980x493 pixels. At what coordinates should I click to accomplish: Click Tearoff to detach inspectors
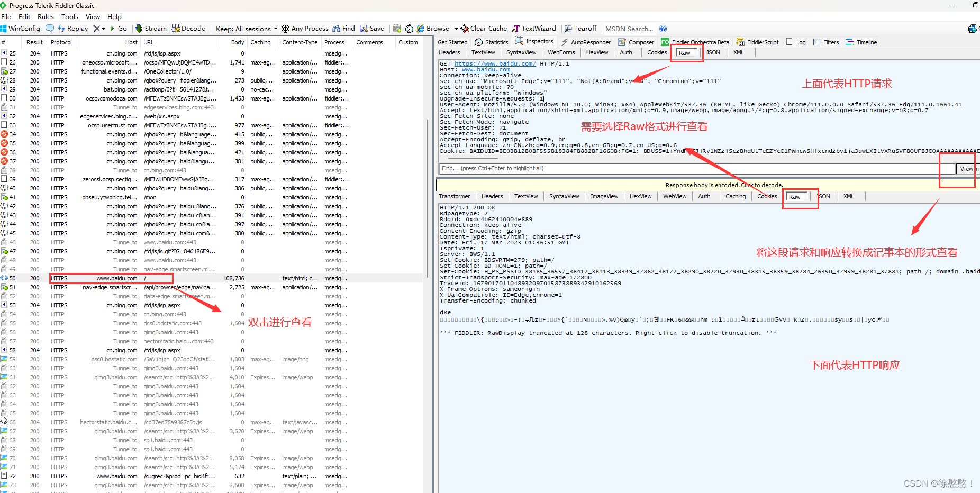580,29
